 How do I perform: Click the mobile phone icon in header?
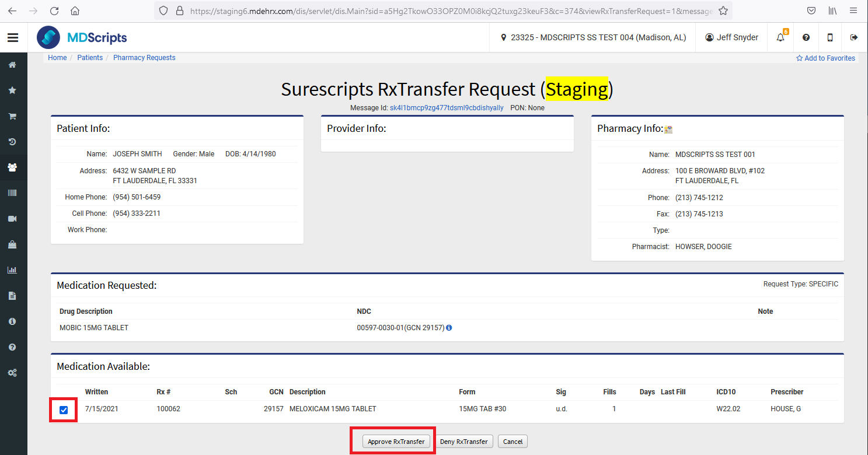click(x=830, y=37)
